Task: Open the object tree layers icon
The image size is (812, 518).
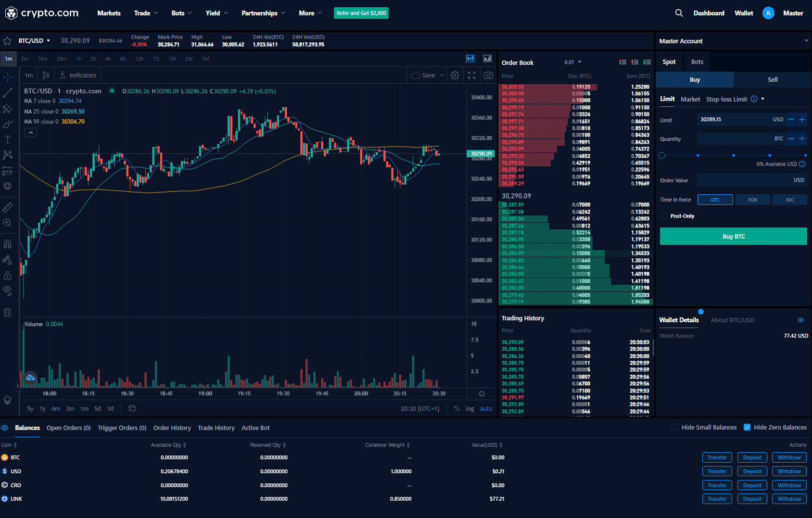Action: tap(8, 400)
